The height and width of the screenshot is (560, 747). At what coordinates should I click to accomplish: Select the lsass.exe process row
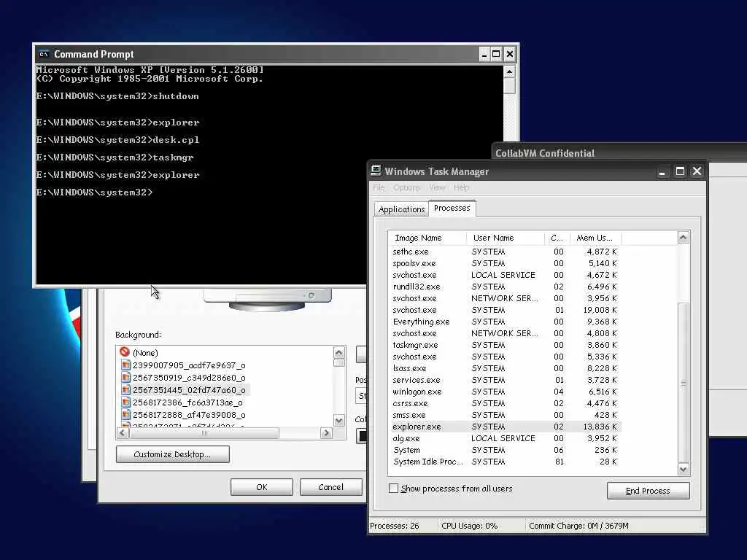click(505, 368)
